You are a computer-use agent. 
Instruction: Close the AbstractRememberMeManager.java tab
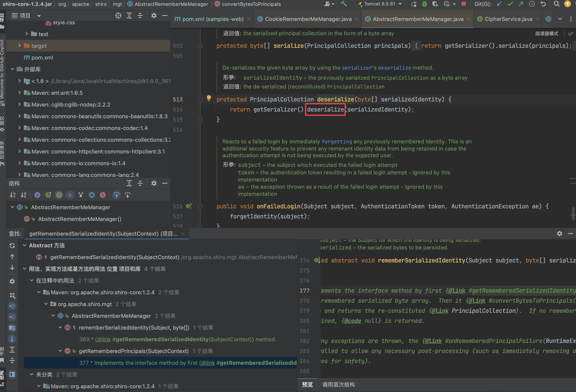click(x=469, y=19)
